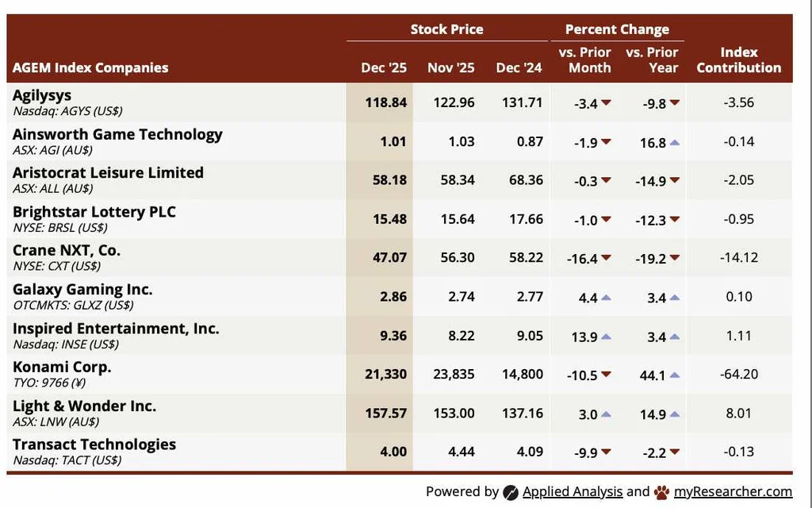Select the Dec '25 column header

[384, 67]
